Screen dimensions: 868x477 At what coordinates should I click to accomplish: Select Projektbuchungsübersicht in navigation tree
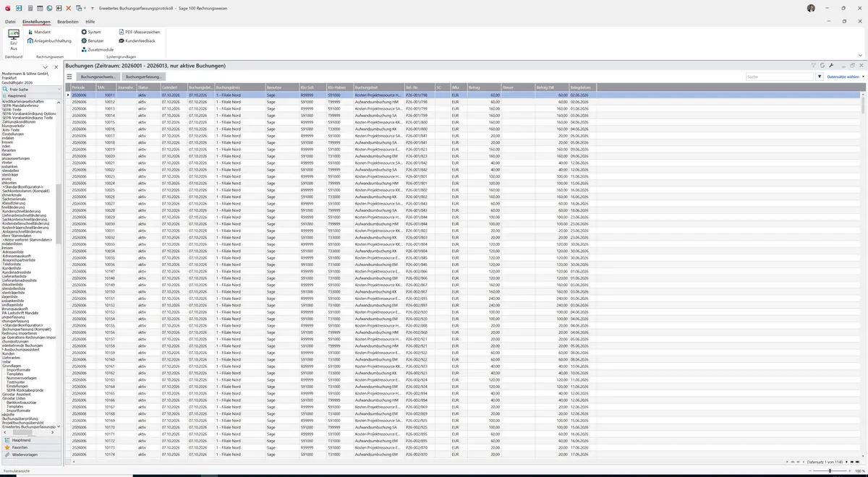click(x=23, y=423)
